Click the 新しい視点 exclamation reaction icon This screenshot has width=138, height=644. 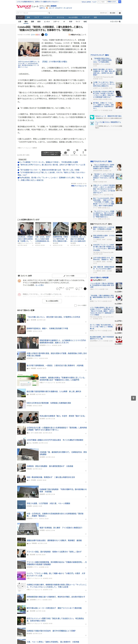83,153
